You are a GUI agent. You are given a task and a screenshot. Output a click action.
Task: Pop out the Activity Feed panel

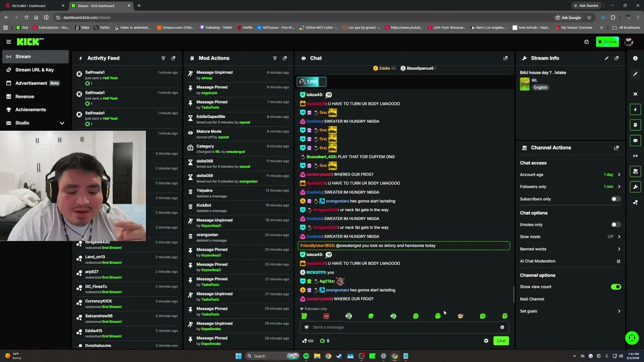pos(173,58)
